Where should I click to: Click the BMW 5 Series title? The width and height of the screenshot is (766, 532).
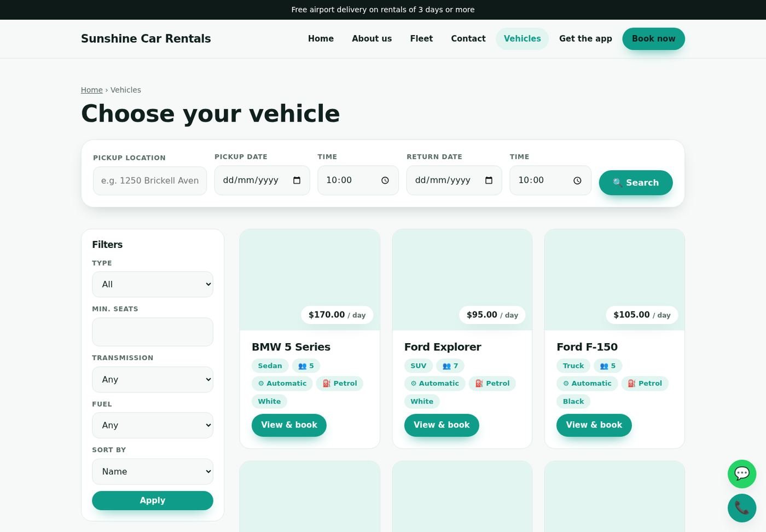[x=291, y=347]
